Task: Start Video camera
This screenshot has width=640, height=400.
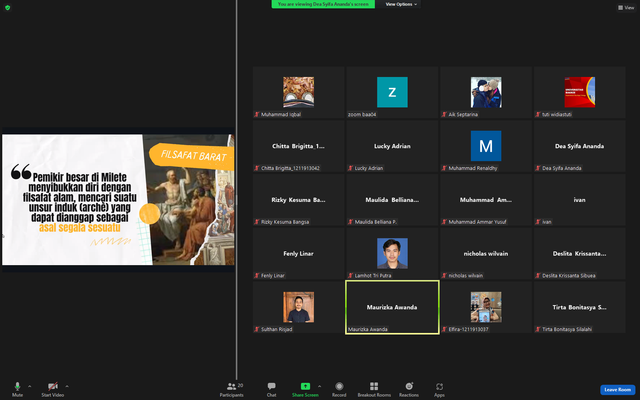Action: point(53,389)
